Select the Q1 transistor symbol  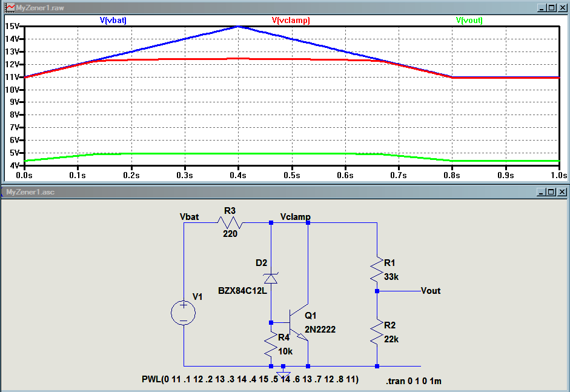(298, 323)
